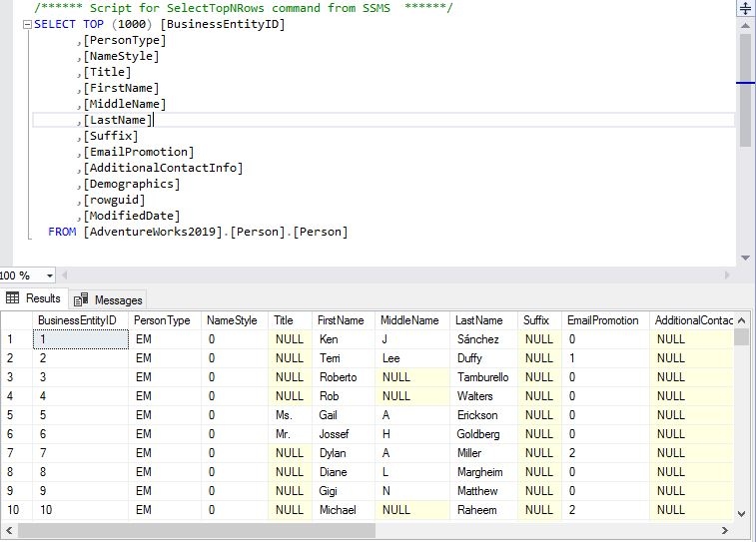Click the last name cell Erickson
The width and height of the screenshot is (756, 542).
(x=483, y=415)
